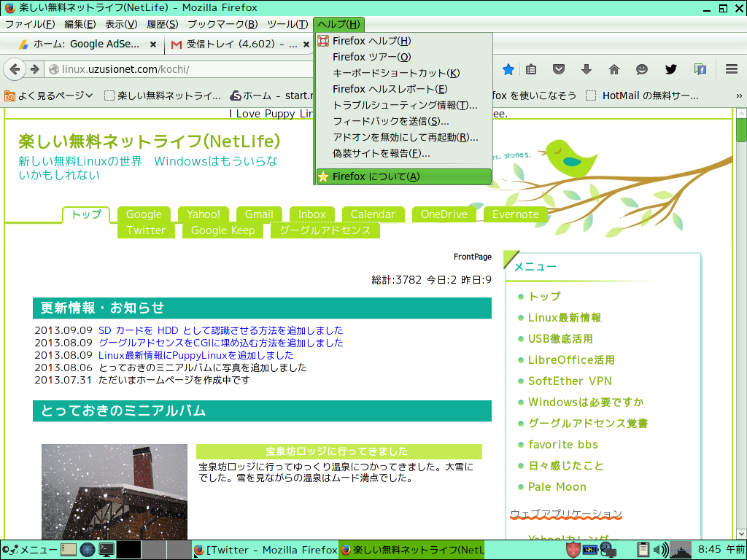Image resolution: width=747 pixels, height=560 pixels.
Task: Open the Firefox hamburger menu
Action: coord(731,69)
